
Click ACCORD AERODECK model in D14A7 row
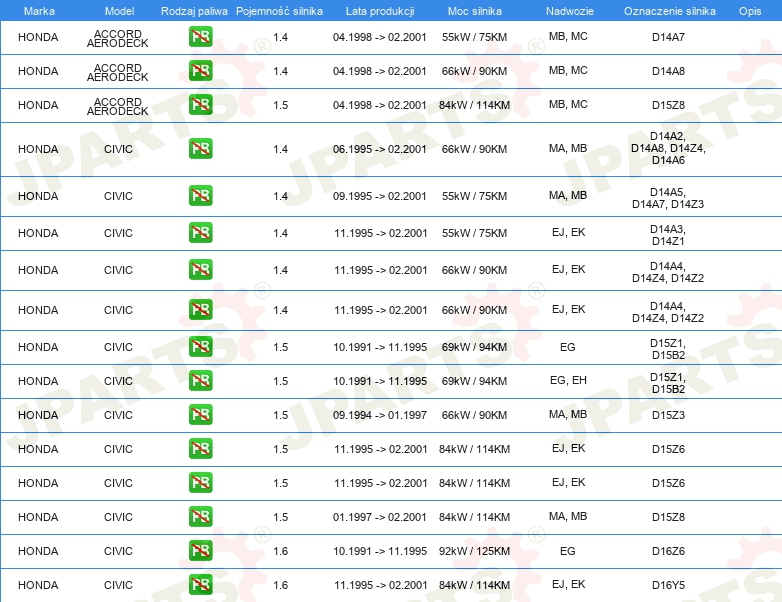118,38
